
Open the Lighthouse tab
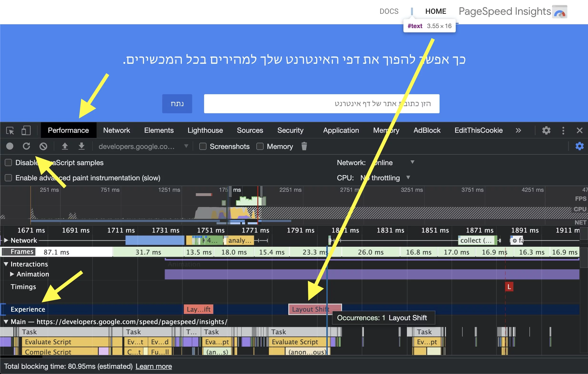pos(205,130)
